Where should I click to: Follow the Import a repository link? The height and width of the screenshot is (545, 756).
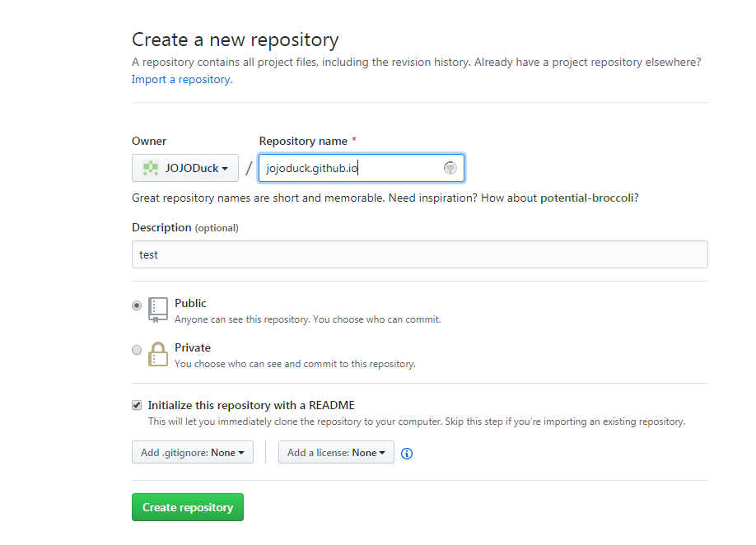181,80
